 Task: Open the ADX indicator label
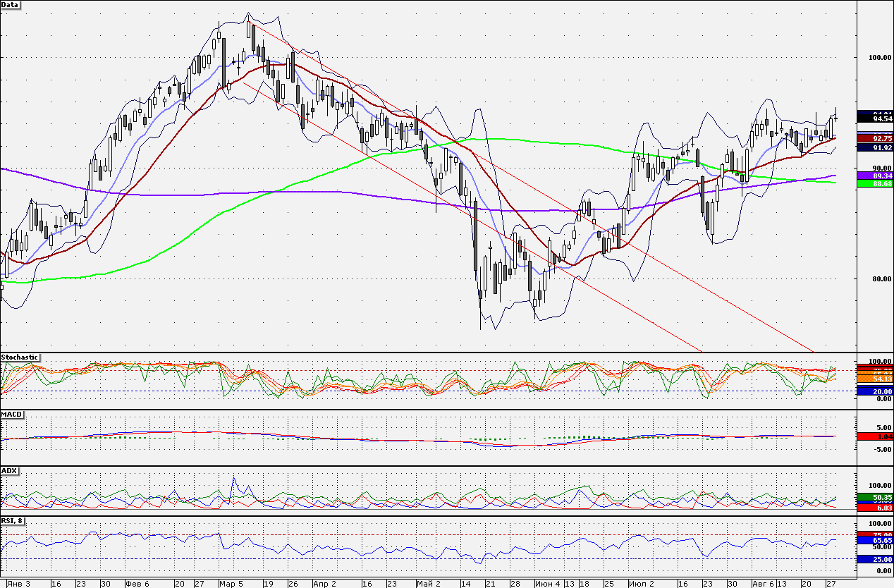9,470
